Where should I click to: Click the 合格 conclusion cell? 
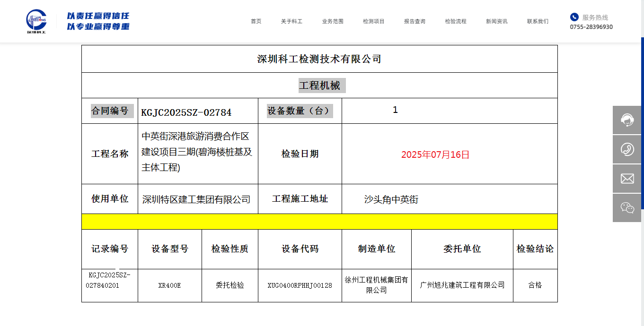click(x=535, y=285)
